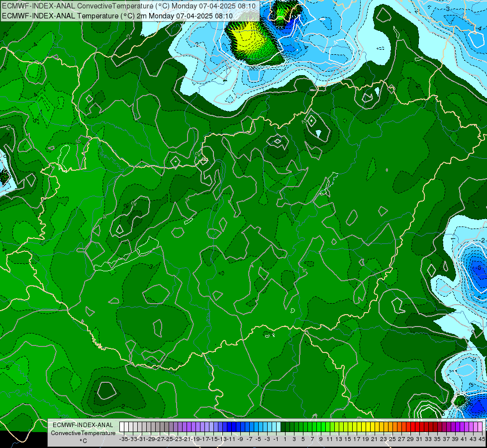
Task: Click the legend value label 23
Action: (384, 439)
